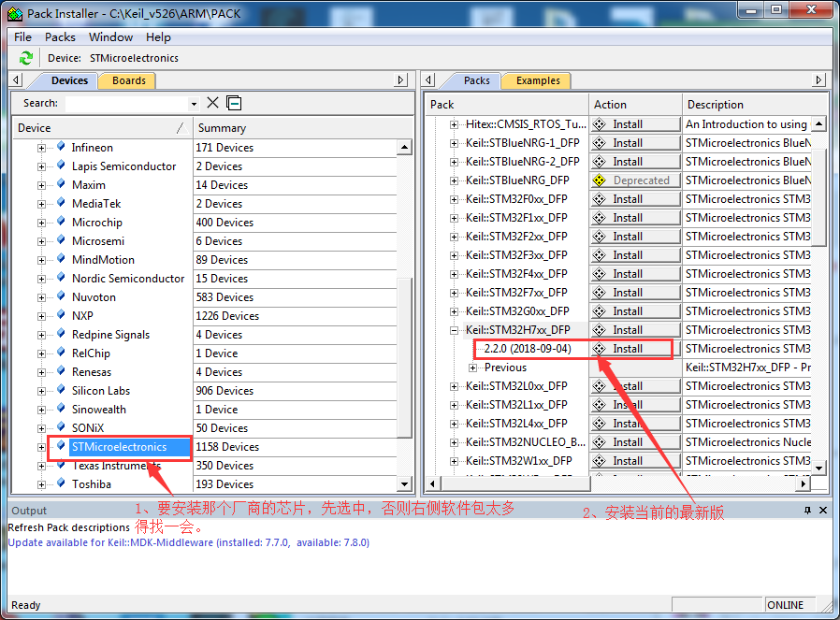The width and height of the screenshot is (840, 620).
Task: Open the Window menu
Action: click(x=111, y=37)
